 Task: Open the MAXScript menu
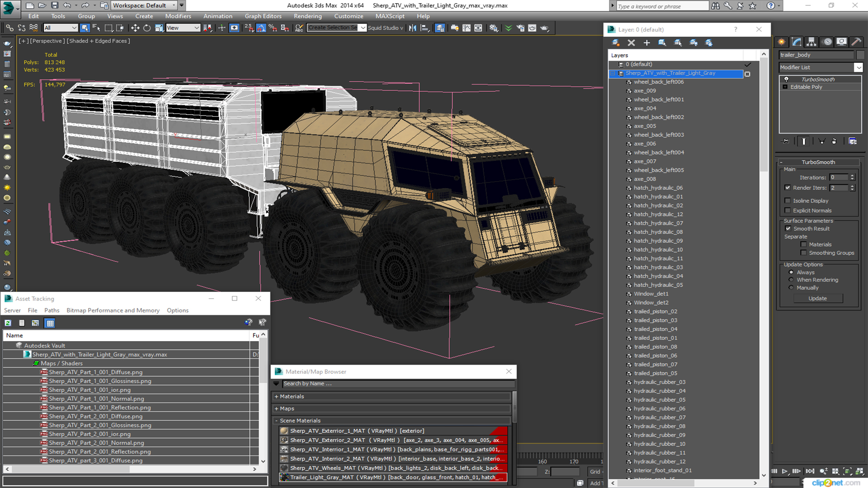[390, 16]
